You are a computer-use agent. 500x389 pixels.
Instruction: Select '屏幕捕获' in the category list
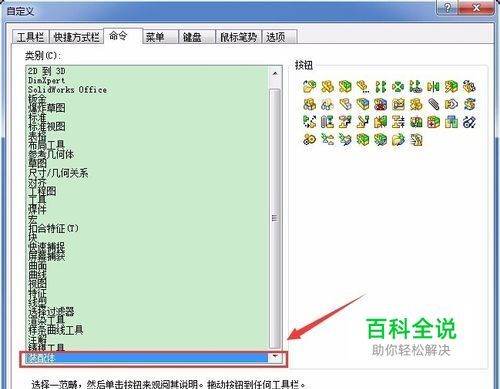click(47, 256)
